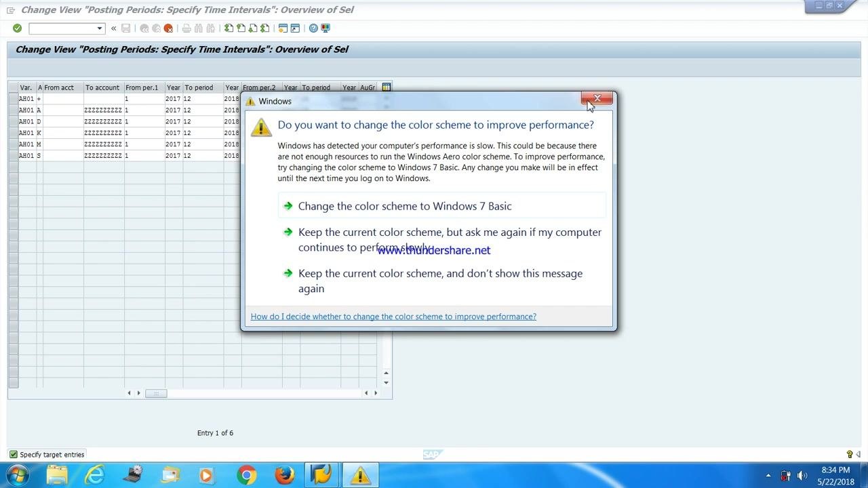Viewport: 868px width, 488px height.
Task: Click the table's horizontal scrollbar thumb
Action: pos(156,393)
